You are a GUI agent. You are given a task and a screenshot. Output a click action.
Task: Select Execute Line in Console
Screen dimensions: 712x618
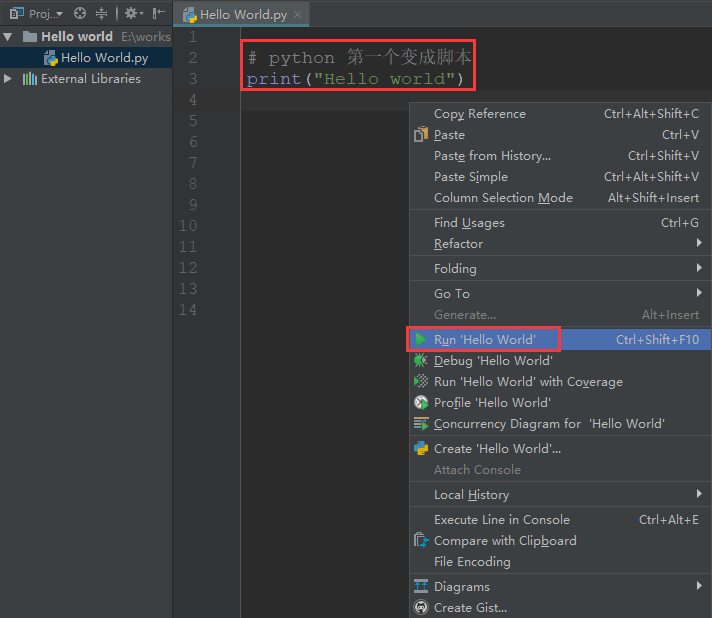560,519
